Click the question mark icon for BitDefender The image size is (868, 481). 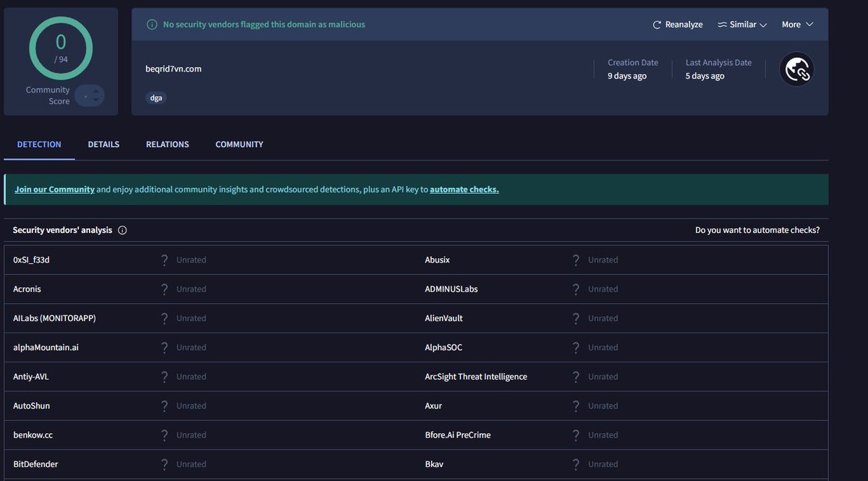(x=165, y=464)
